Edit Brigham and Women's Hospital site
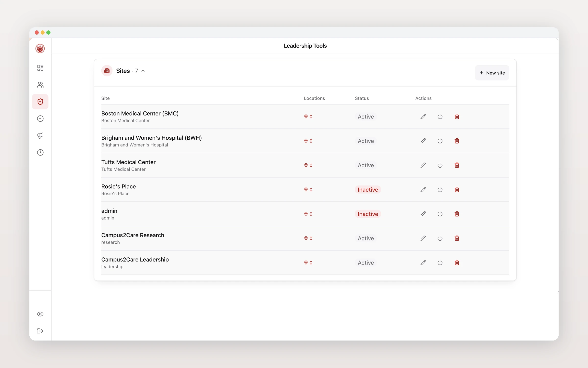The height and width of the screenshot is (368, 588). [x=423, y=141]
